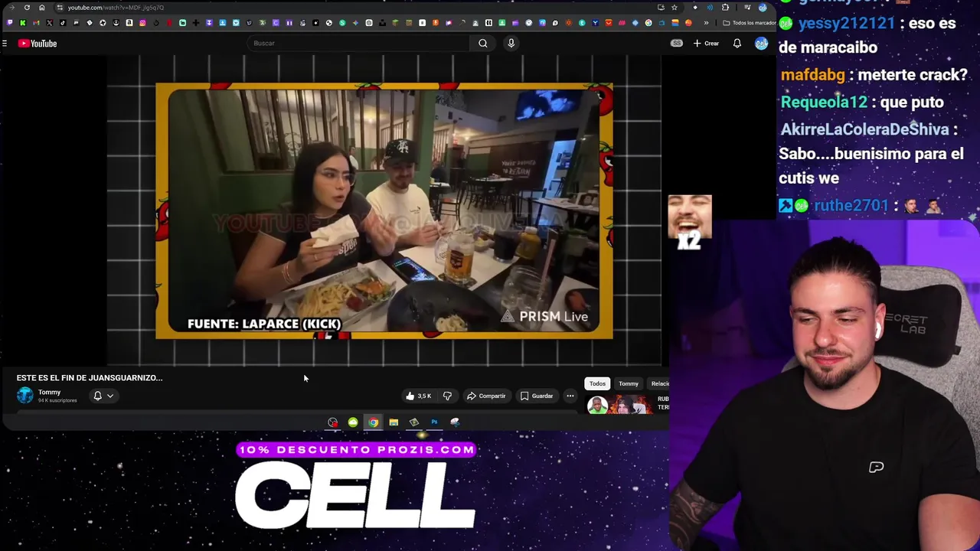Viewport: 980px width, 551px height.
Task: Save the video with Guardar
Action: pos(537,396)
